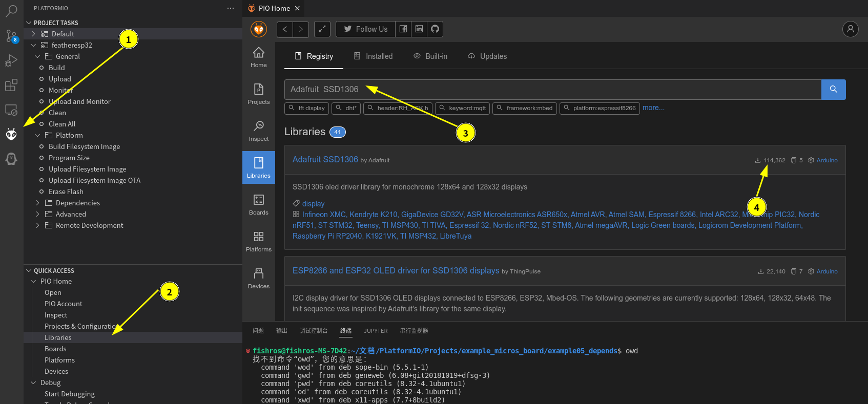This screenshot has height=404, width=868.
Task: Open the Source Control activity icon
Action: pyautogui.click(x=11, y=36)
